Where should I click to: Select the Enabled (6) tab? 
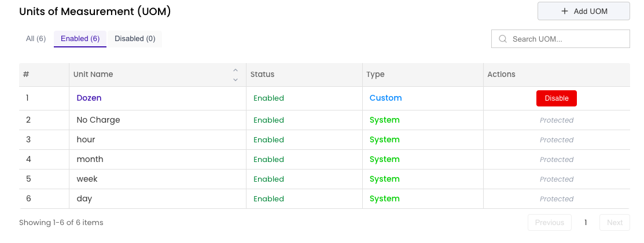(x=80, y=39)
